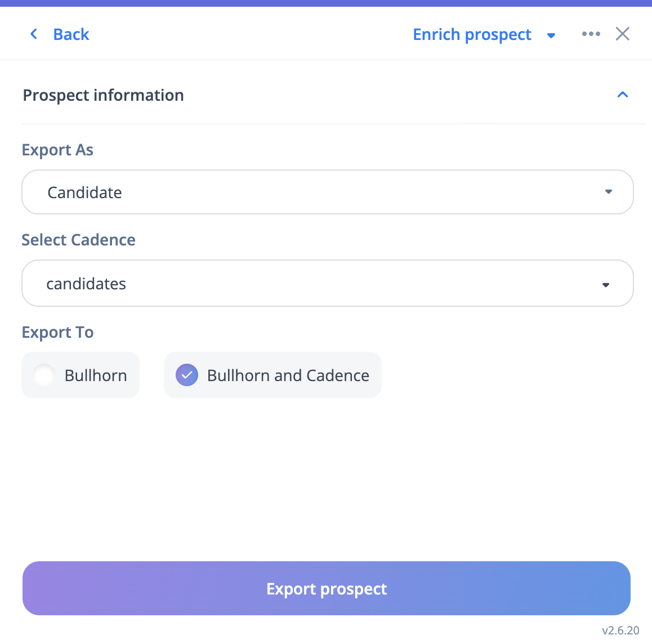The height and width of the screenshot is (644, 652).
Task: Open the Enrich prospect menu label
Action: coord(472,34)
